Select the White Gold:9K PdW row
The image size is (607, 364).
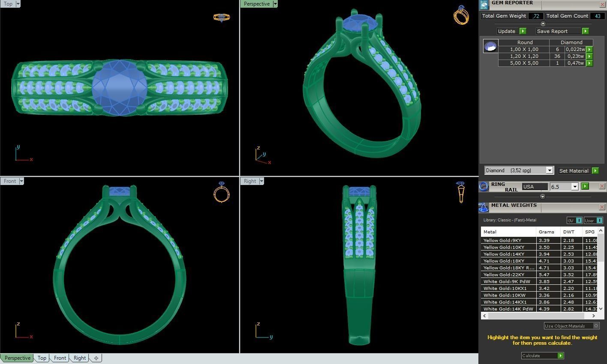point(539,281)
